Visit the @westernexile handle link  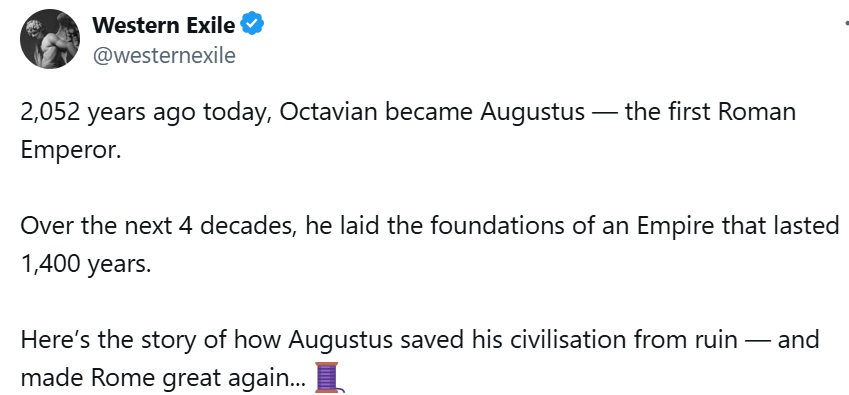tap(164, 55)
